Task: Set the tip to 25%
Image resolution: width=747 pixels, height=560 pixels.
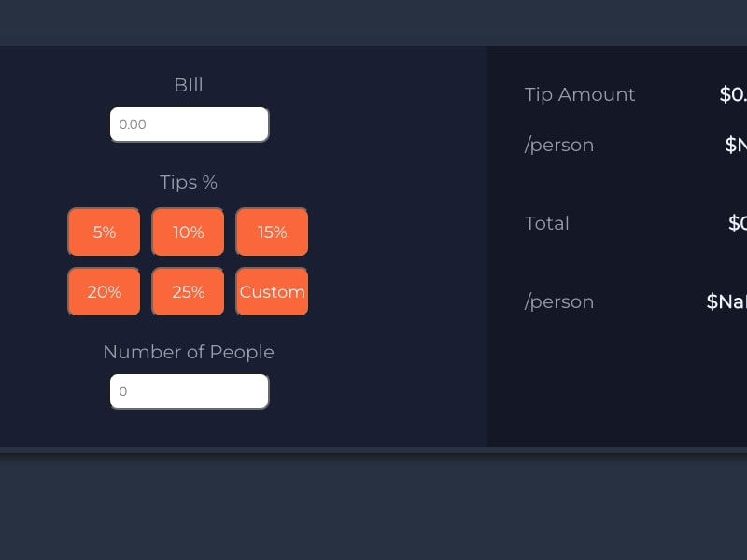Action: [x=188, y=292]
